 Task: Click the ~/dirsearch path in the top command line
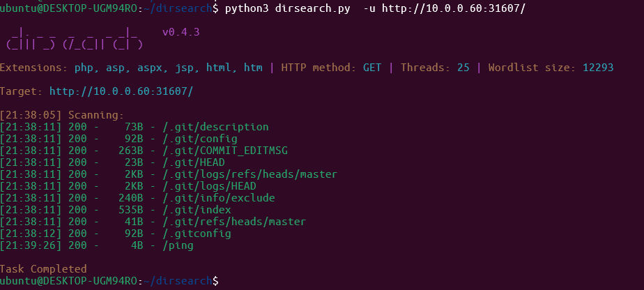(x=178, y=9)
